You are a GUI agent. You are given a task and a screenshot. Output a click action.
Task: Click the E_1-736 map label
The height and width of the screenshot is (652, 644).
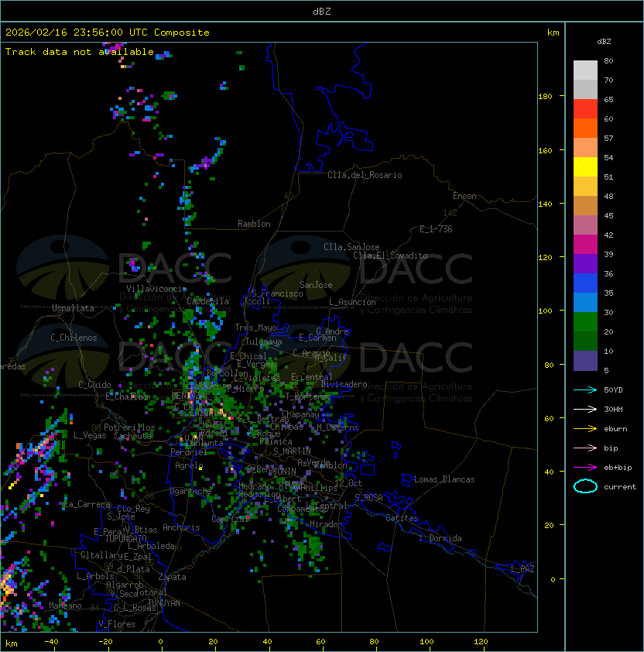tap(436, 229)
